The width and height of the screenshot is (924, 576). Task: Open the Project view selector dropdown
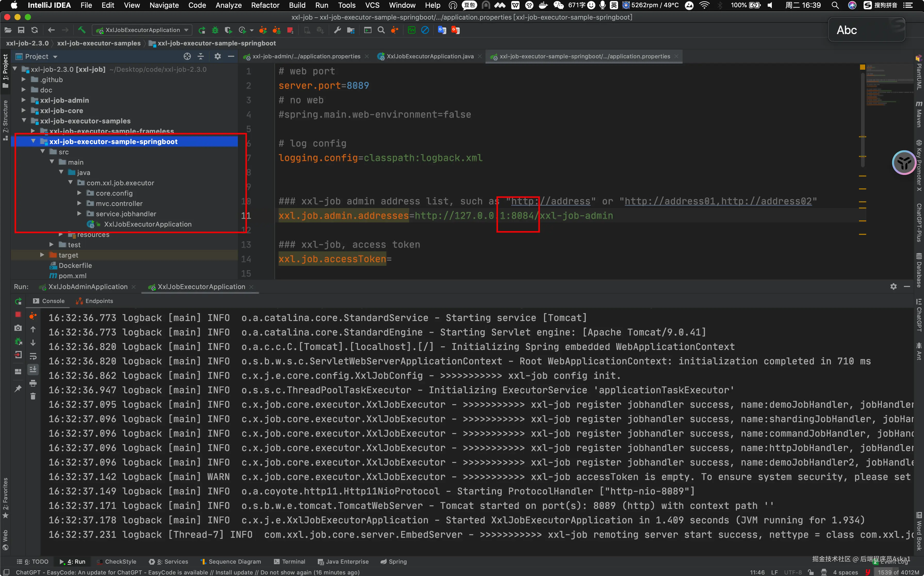tap(37, 56)
